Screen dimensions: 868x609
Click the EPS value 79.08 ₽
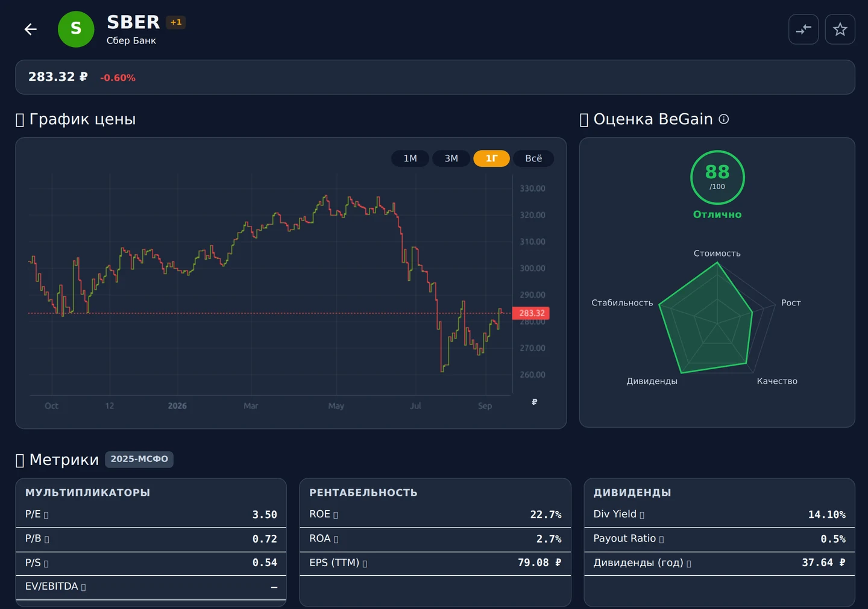(539, 563)
